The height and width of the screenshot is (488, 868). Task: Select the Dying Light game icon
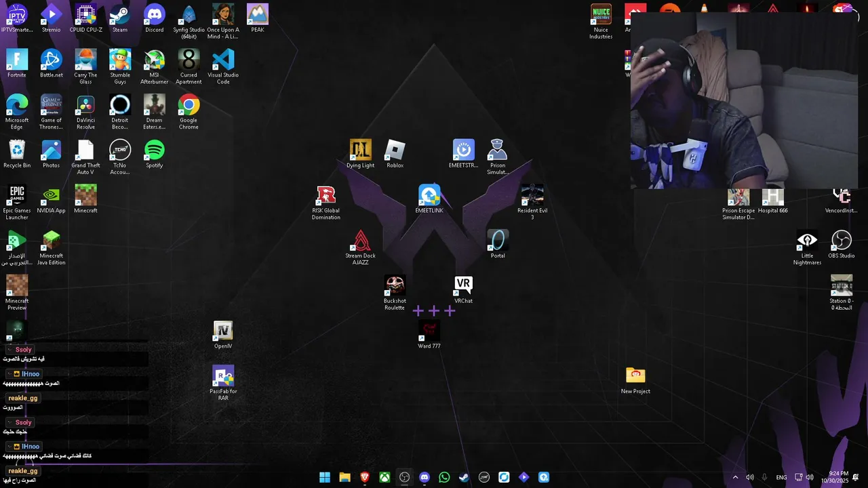point(360,155)
